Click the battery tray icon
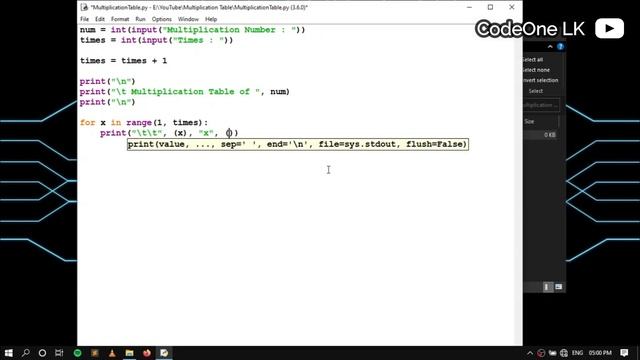 point(552,353)
